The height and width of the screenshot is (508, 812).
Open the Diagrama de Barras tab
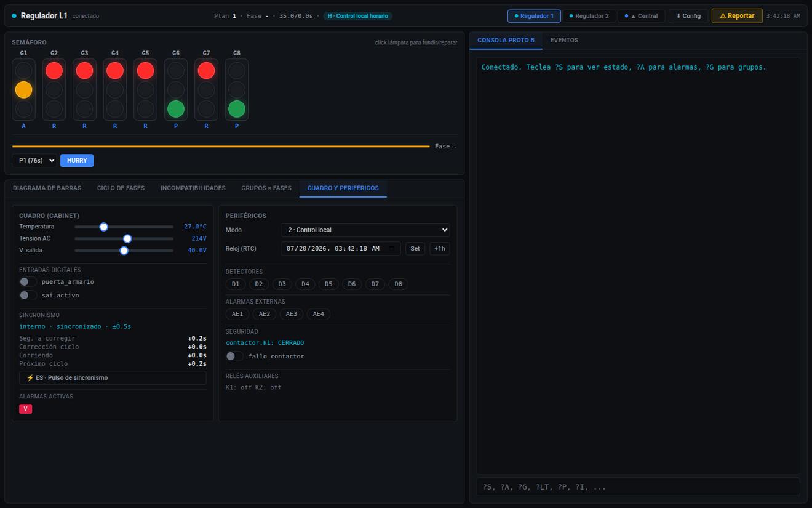tap(47, 188)
